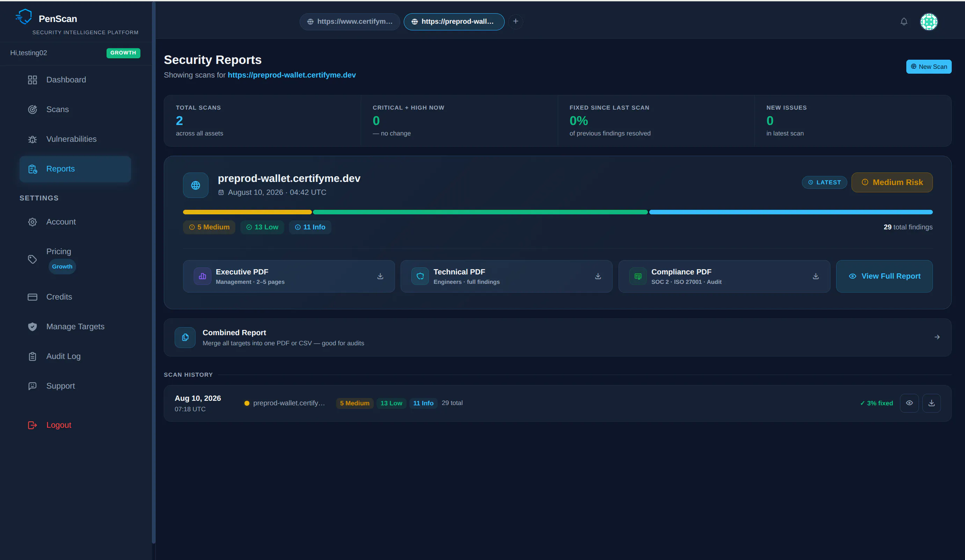Viewport: 965px width, 560px height.
Task: Click "✓ 3% fixed" in scan history
Action: point(876,403)
